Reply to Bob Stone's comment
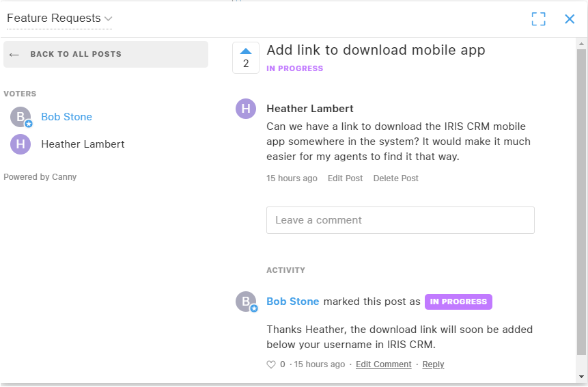The image size is (588, 387). pos(433,364)
